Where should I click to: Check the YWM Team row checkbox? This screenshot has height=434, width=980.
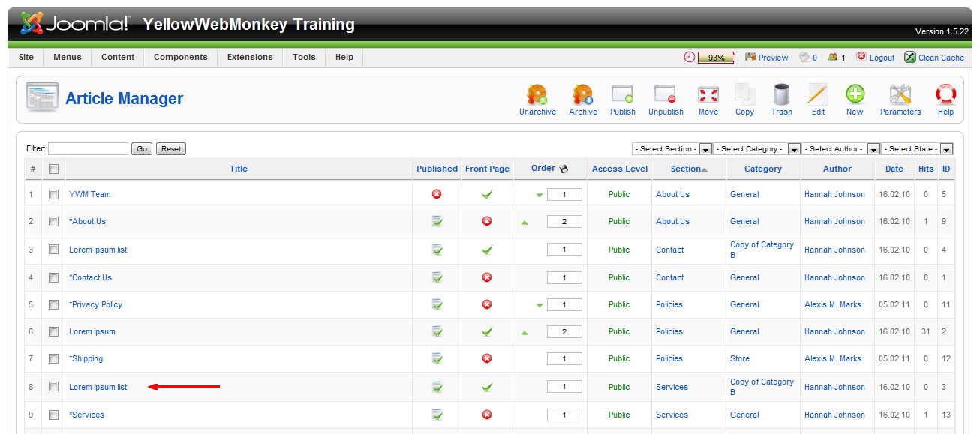53,194
